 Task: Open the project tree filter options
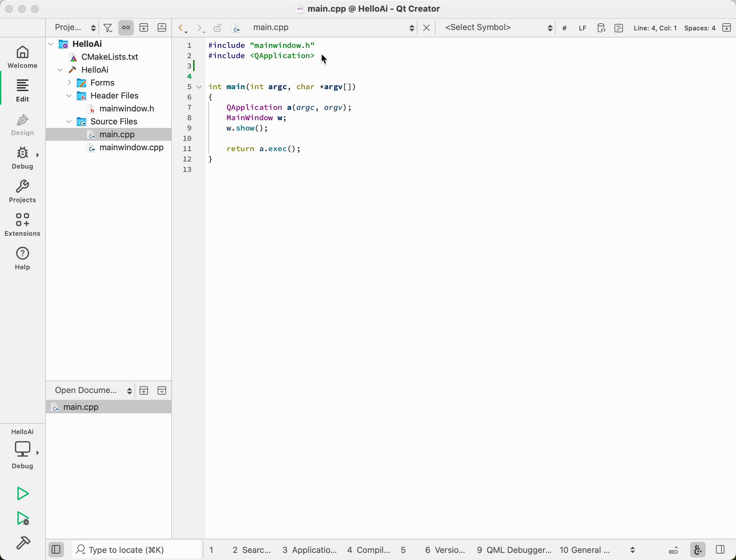[x=108, y=28]
